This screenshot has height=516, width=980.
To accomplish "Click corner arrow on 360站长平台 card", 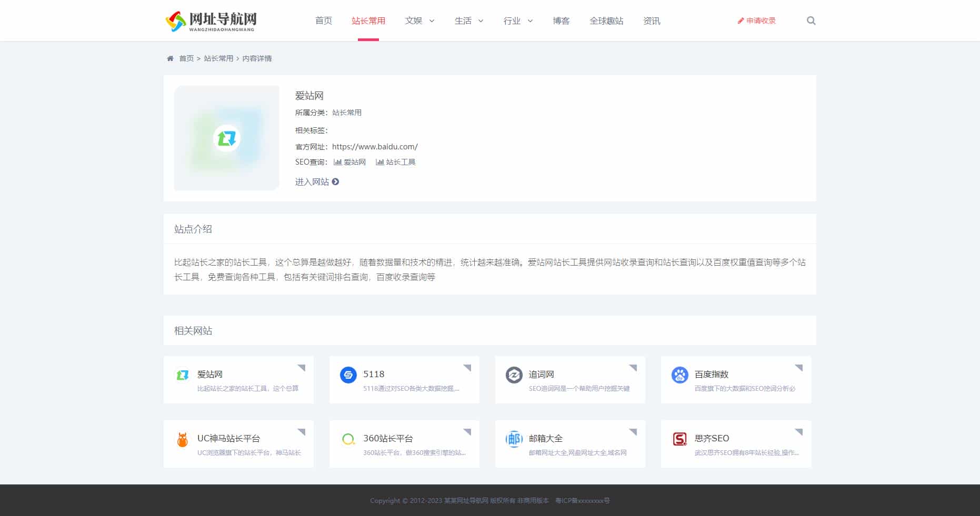I will 468,431.
